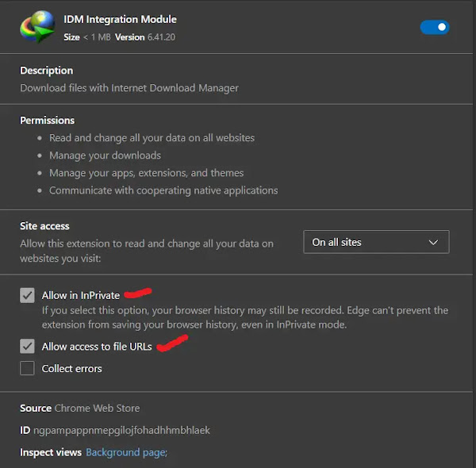Open the Background page inspect link
The height and width of the screenshot is (468, 476).
pos(126,452)
